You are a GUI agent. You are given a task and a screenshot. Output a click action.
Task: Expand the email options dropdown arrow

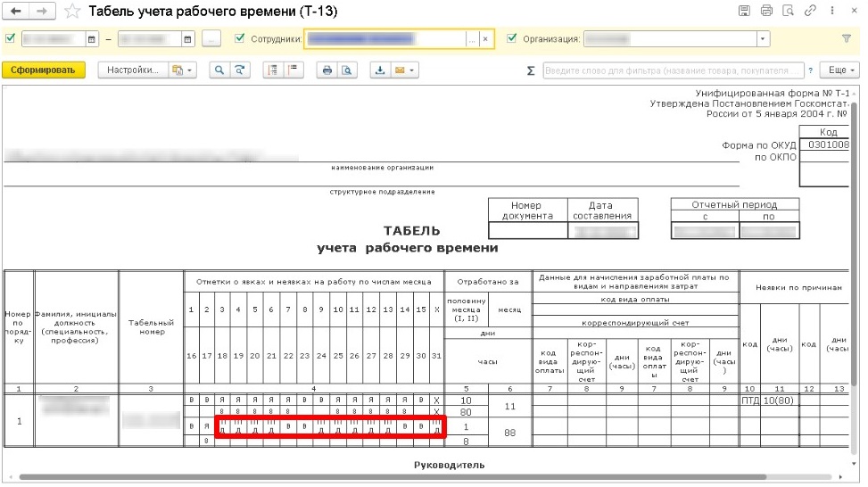click(412, 70)
